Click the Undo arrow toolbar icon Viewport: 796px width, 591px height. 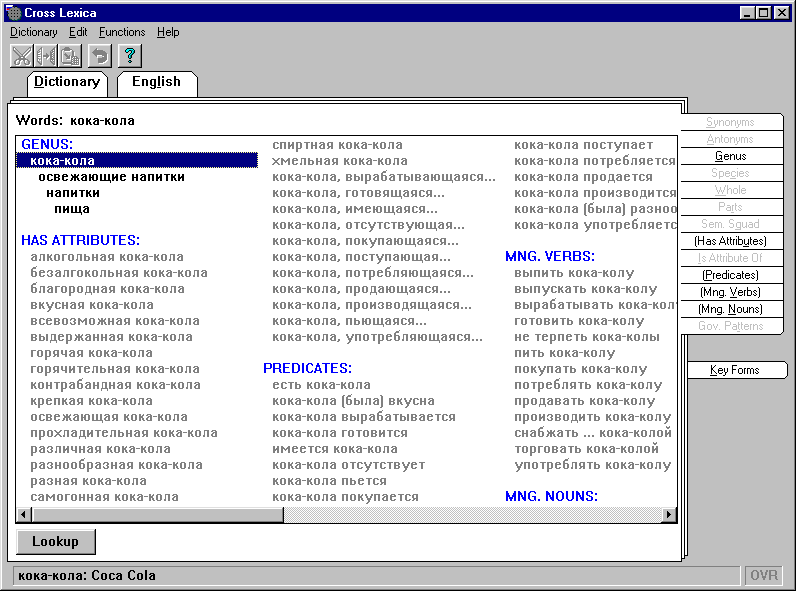pos(100,56)
